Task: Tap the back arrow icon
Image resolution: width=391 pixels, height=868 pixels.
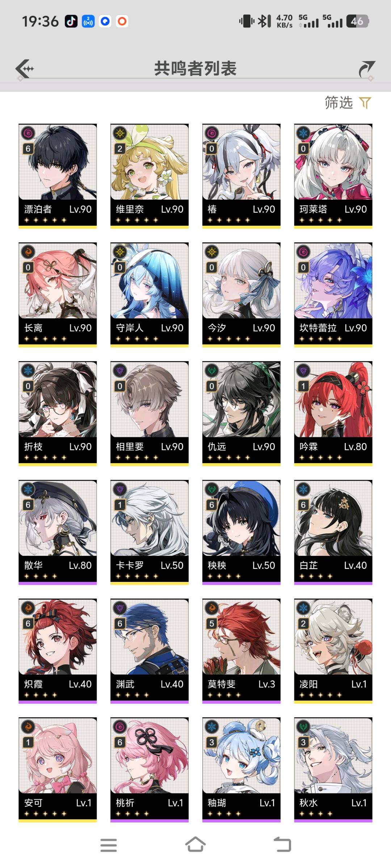Action: click(x=25, y=69)
